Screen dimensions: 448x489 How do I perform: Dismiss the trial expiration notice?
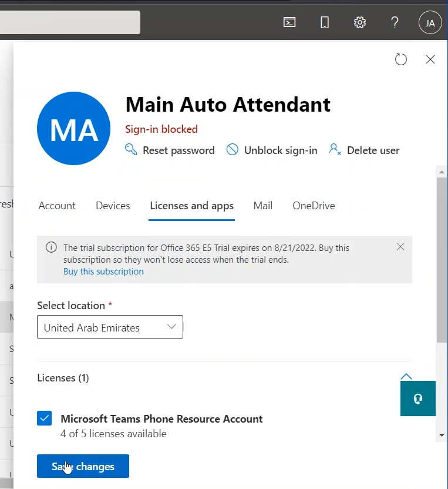coord(400,247)
